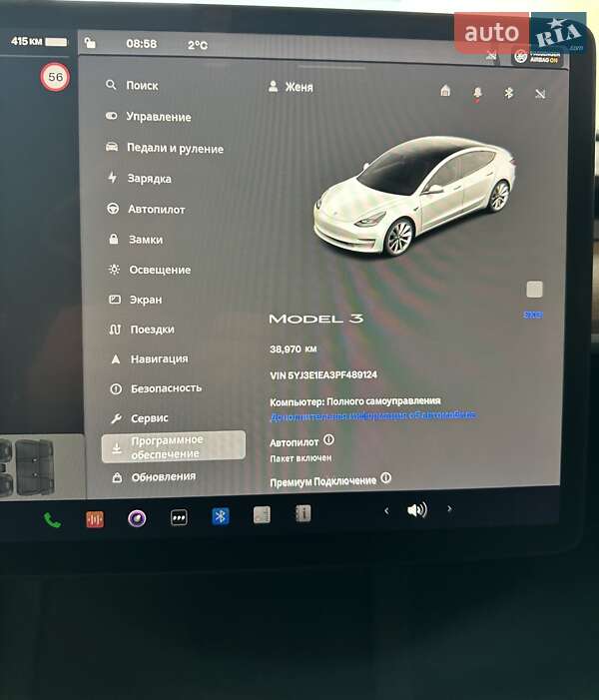The height and width of the screenshot is (700, 599).
Task: Select Программное обеспечение software menu
Action: (173, 446)
